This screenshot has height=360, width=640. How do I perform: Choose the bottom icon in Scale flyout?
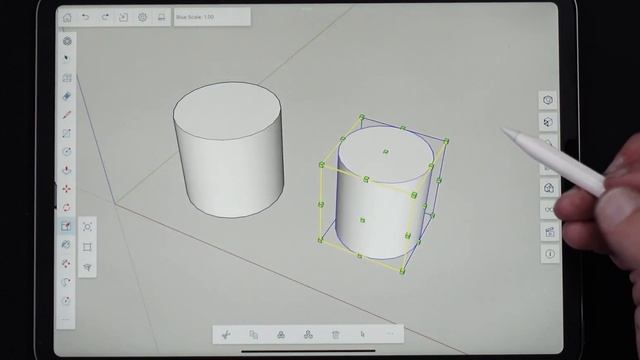pos(87,267)
